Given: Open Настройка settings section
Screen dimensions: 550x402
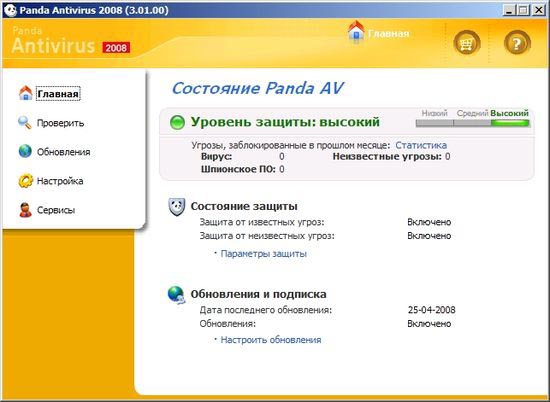Looking at the screenshot, I should click(x=60, y=181).
